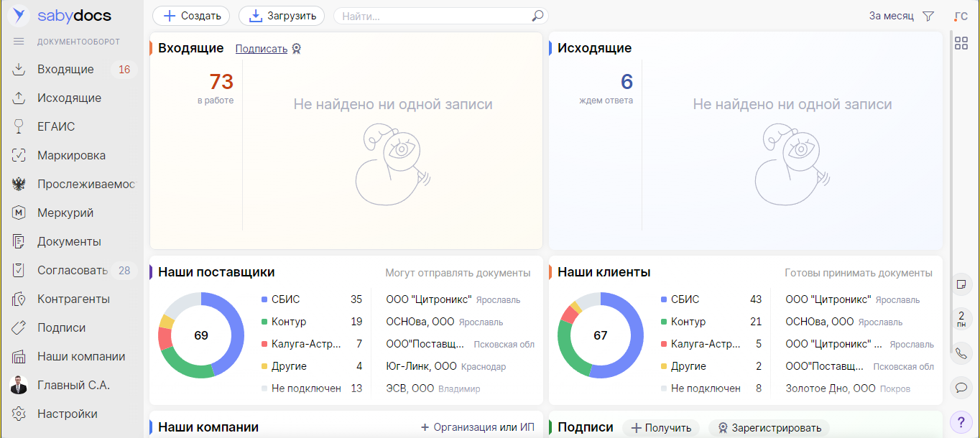The height and width of the screenshot is (438, 980).
Task: Click the Согласовать sidebar icon
Action: coord(19,271)
